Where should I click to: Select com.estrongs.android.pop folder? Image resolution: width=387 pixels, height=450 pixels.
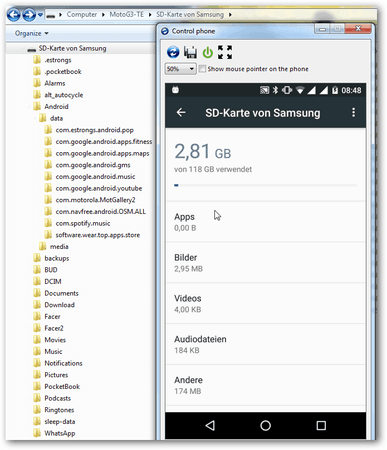(x=94, y=130)
